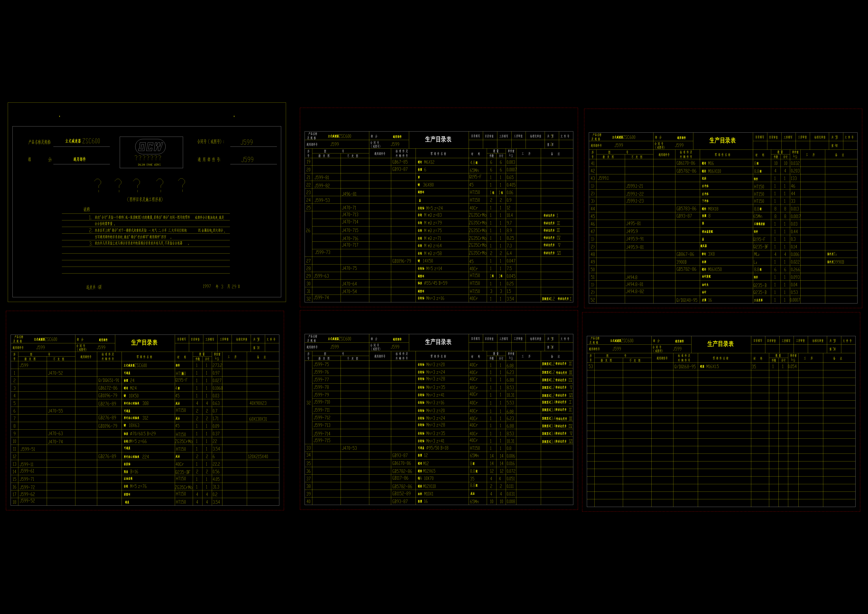
Task: Select drawing number "J599-51"
Action: tap(28, 449)
